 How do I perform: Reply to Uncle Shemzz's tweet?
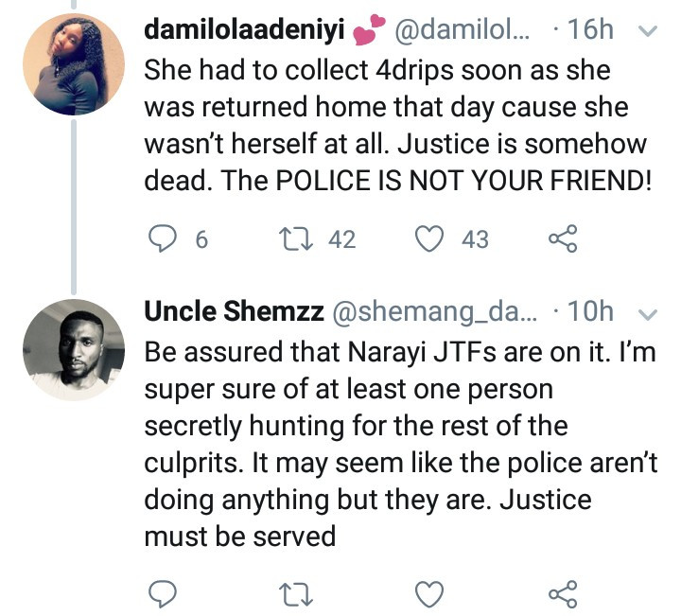point(165,593)
